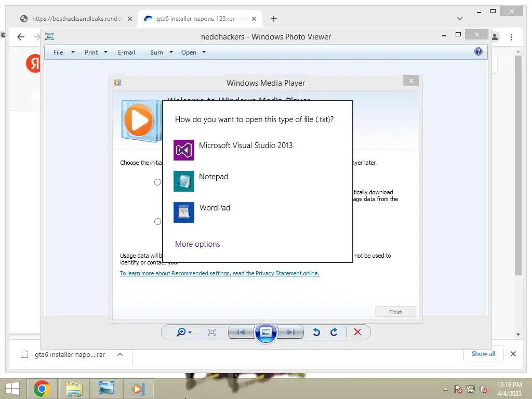Go to previous photo

pyautogui.click(x=241, y=332)
